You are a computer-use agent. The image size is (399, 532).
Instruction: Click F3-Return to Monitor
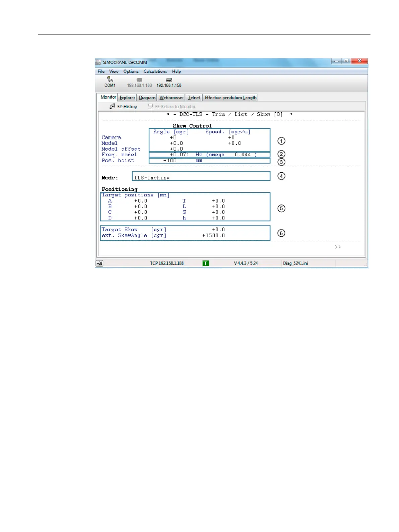coord(172,107)
